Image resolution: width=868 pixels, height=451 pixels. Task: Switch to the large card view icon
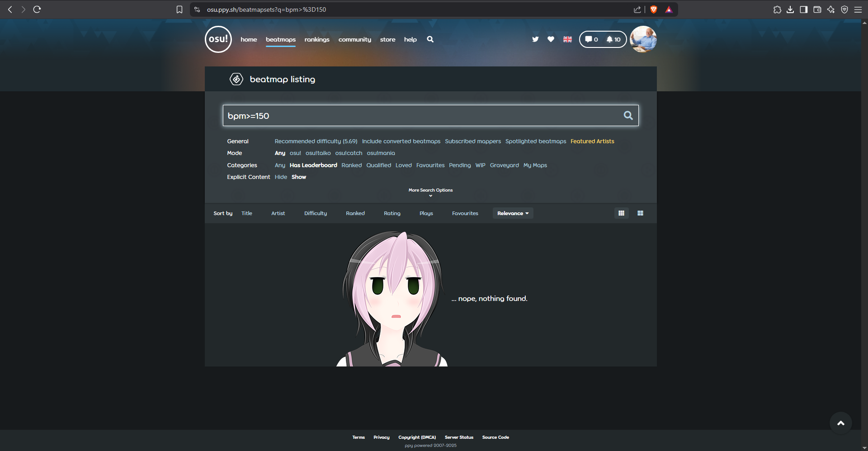[640, 213]
